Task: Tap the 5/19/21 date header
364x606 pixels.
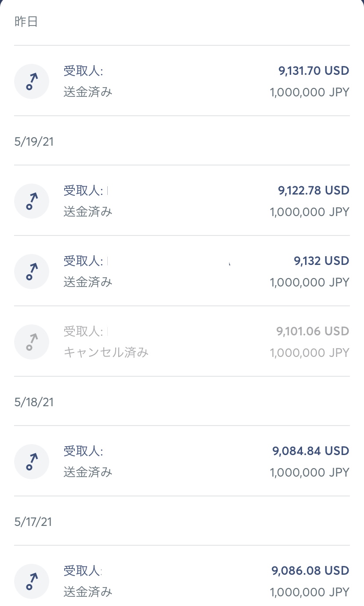Action: click(x=34, y=142)
